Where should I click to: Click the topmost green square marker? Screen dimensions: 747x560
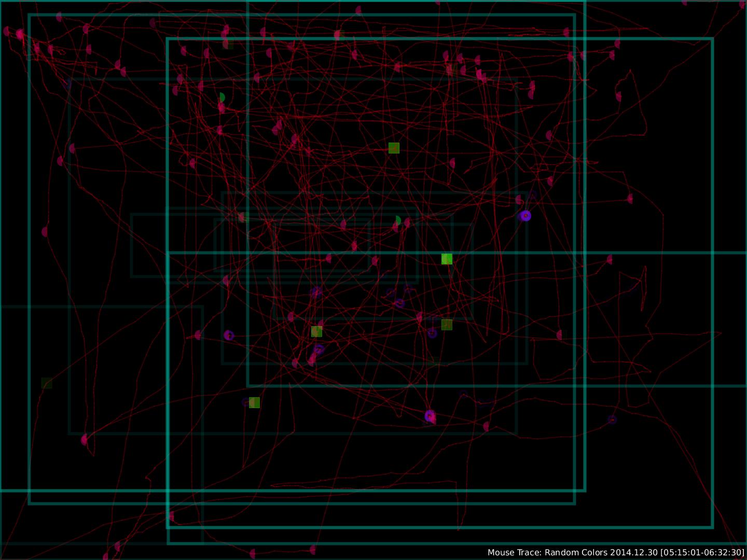tap(394, 148)
